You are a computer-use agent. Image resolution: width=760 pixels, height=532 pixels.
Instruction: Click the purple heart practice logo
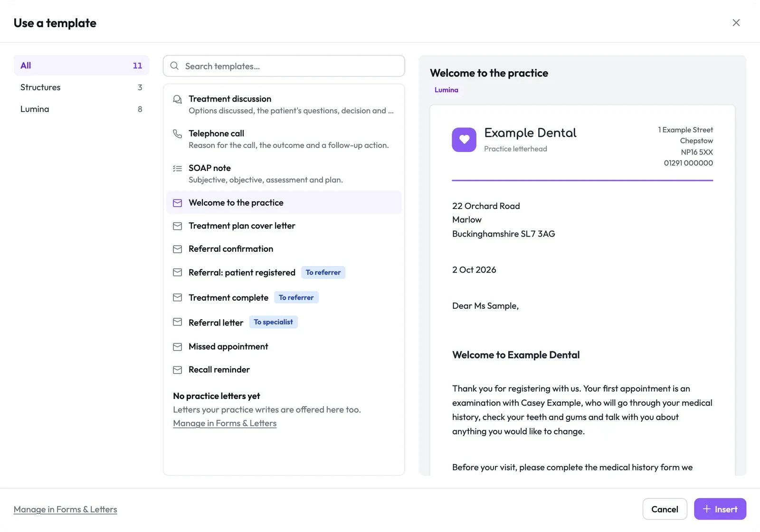click(464, 140)
